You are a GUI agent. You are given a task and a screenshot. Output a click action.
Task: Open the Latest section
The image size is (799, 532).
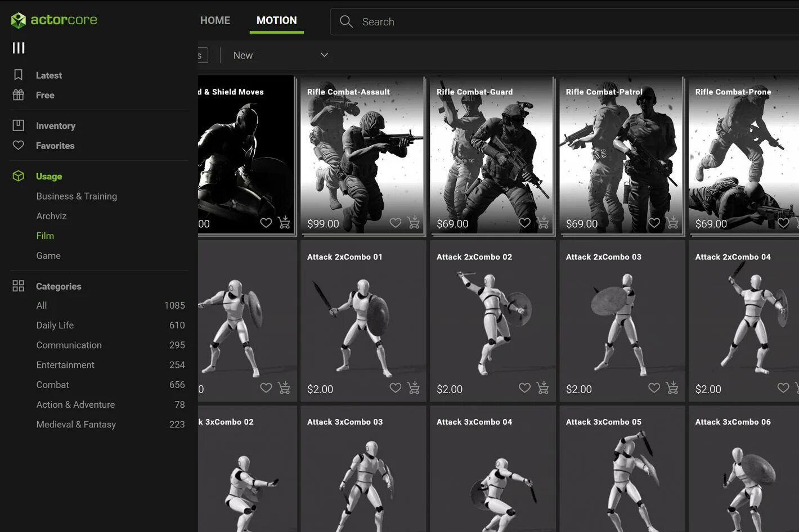tap(49, 75)
